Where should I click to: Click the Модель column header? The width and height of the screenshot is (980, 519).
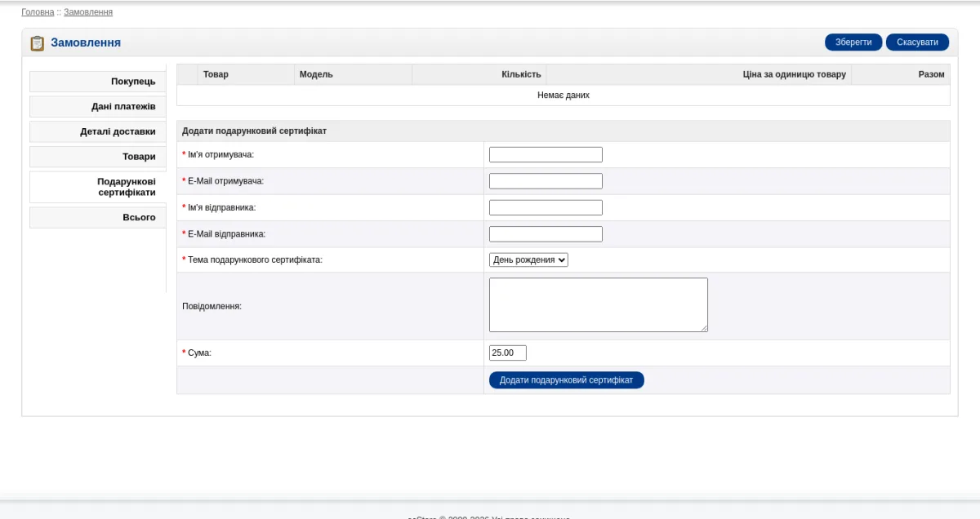coord(353,74)
